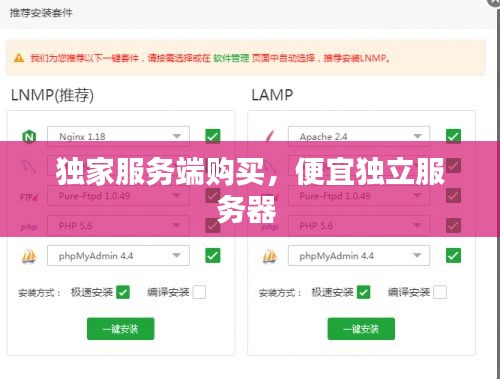Uncheck phpMyAdmin checkbox in LAMP column

[x=453, y=256]
